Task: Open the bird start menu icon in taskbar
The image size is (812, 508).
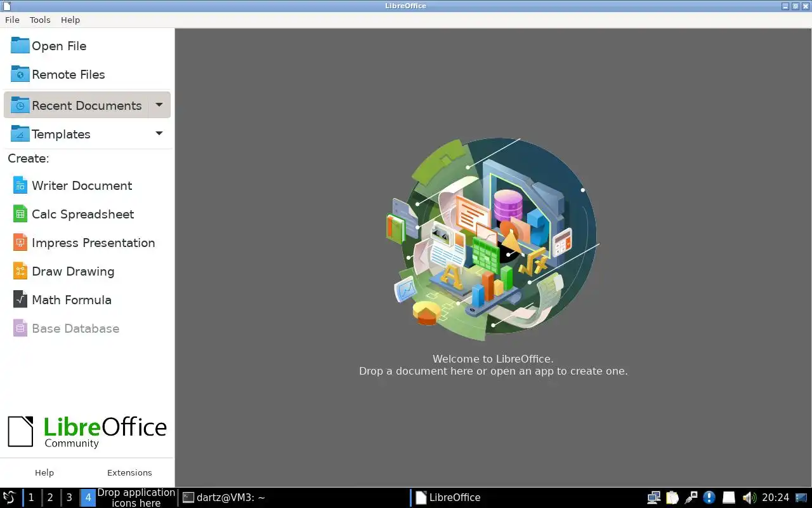Action: tap(10, 497)
